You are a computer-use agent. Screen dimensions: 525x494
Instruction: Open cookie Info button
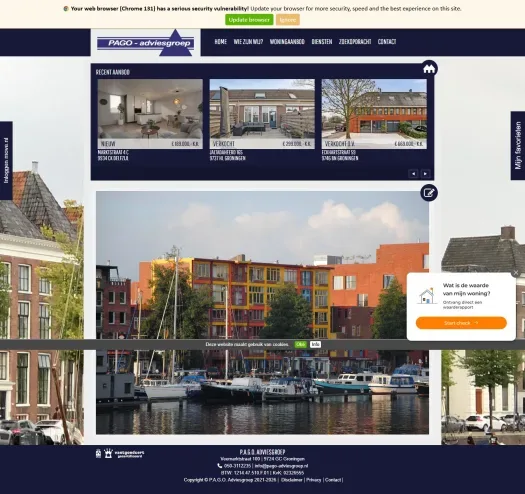click(x=315, y=345)
